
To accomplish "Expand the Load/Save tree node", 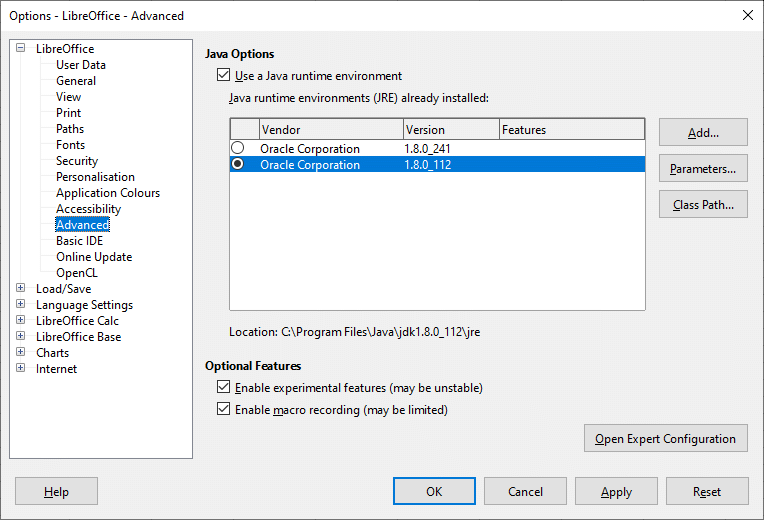I will click(x=20, y=289).
